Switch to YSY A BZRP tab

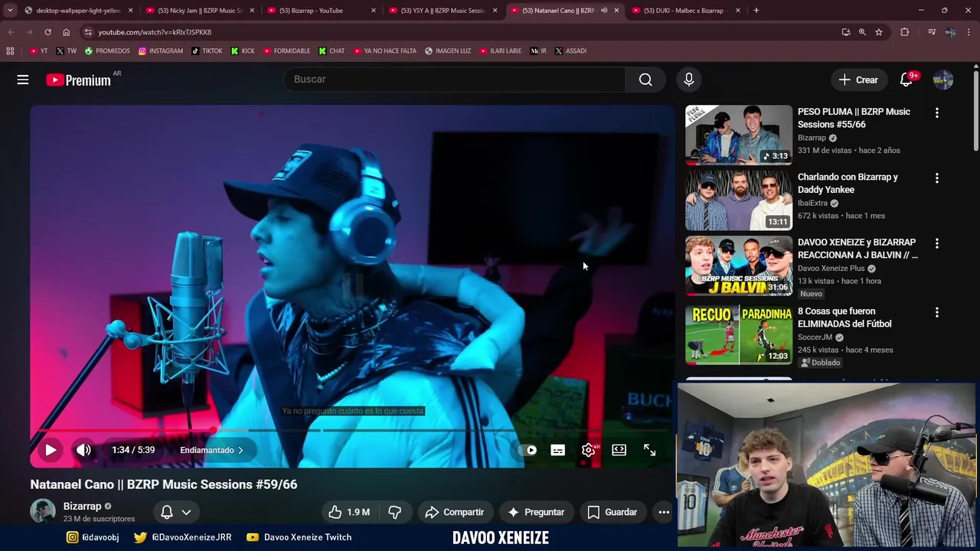(x=442, y=11)
